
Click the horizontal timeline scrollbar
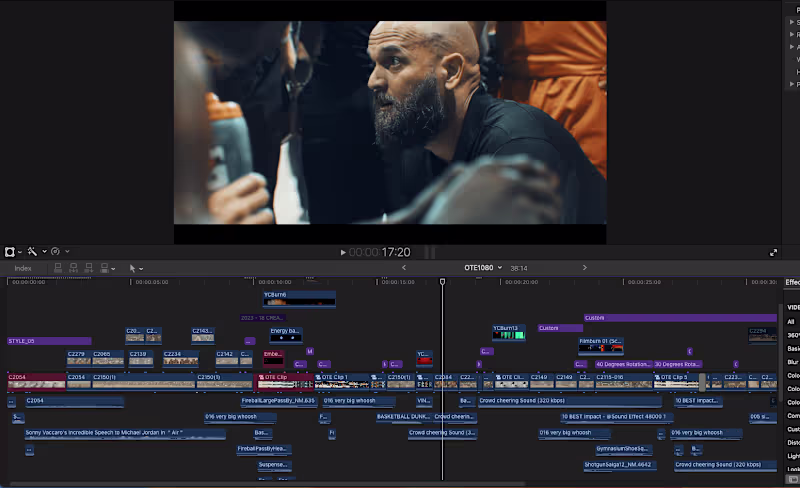click(x=265, y=483)
